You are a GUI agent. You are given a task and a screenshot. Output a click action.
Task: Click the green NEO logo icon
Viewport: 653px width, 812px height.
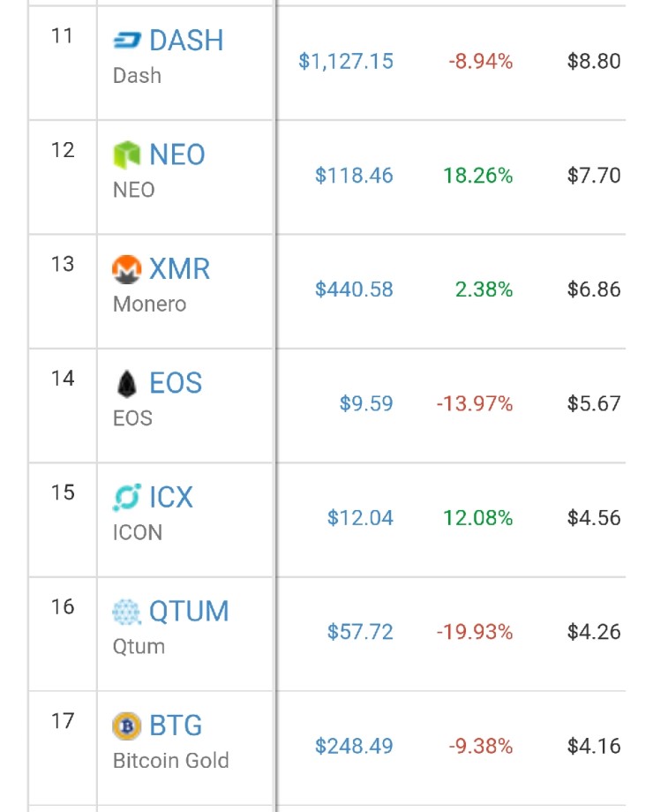tap(127, 154)
